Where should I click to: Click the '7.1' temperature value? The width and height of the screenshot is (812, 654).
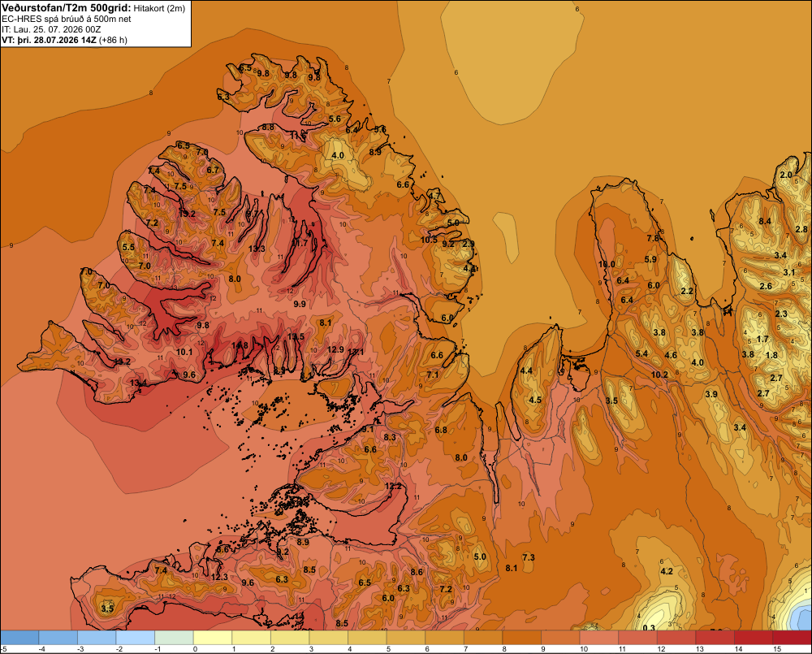tap(433, 375)
